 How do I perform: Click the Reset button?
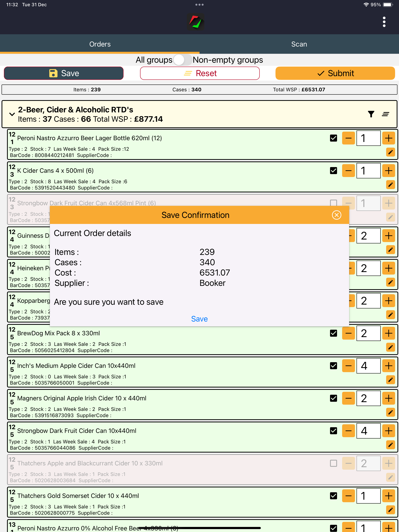(x=200, y=73)
